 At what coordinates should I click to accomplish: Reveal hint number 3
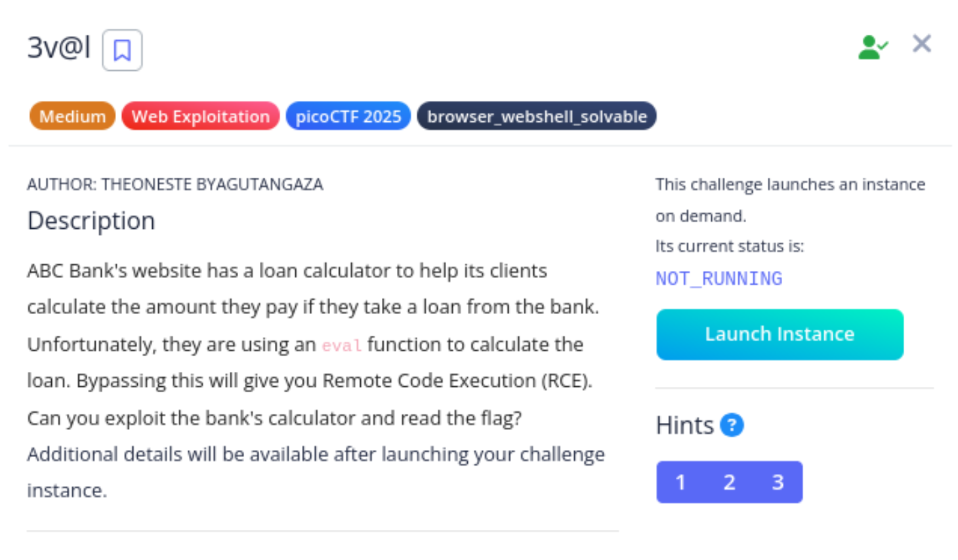(x=778, y=482)
